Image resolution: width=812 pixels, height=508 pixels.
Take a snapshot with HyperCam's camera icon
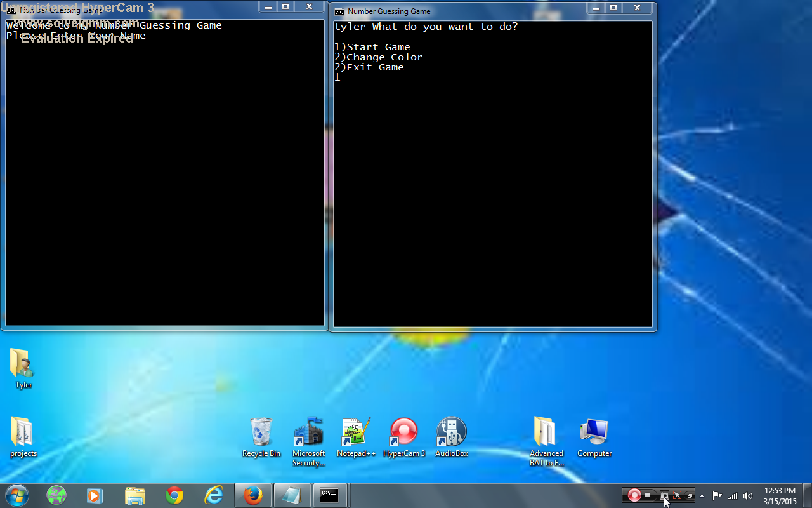click(664, 495)
